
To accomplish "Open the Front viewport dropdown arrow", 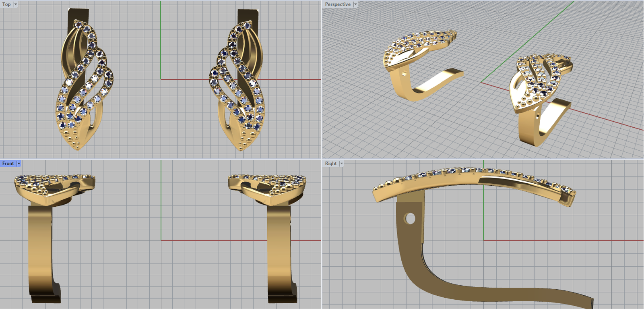I will point(19,164).
